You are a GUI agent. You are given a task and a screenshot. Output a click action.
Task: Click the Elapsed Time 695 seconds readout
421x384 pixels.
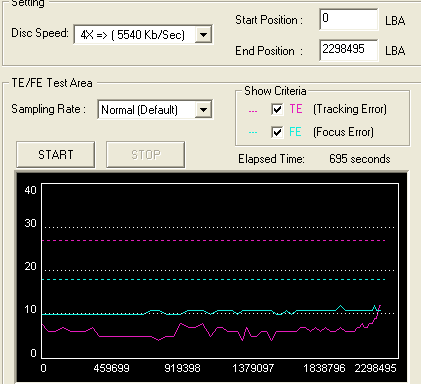tap(360, 159)
